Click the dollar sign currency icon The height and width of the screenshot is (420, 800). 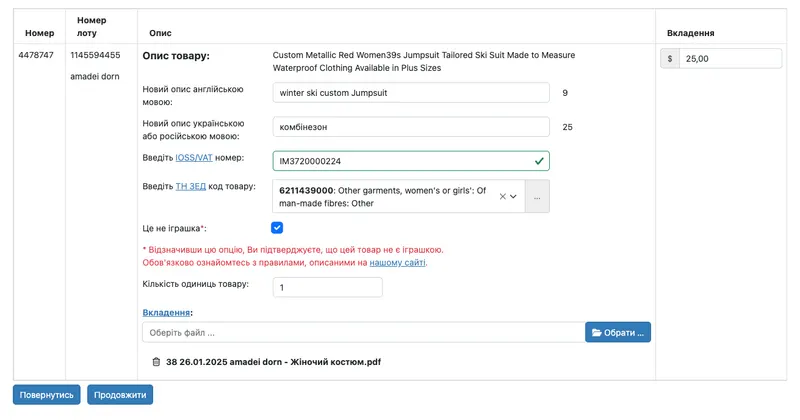coord(670,59)
